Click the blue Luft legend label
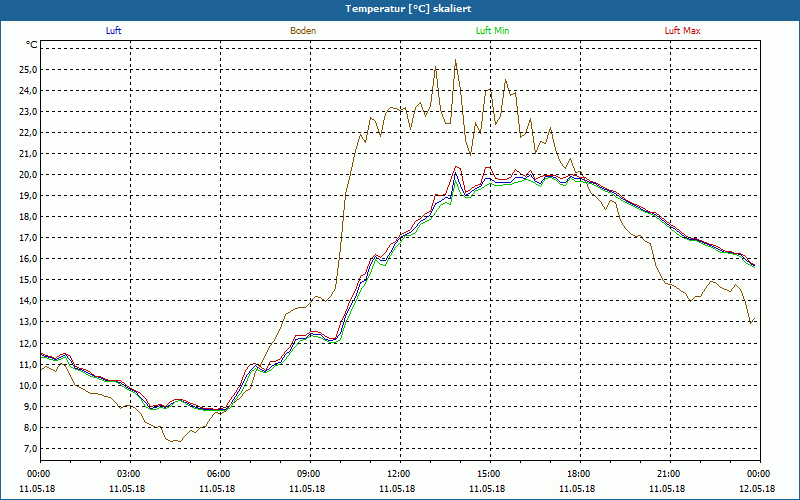Viewport: 800px width, 500px height. (x=113, y=31)
